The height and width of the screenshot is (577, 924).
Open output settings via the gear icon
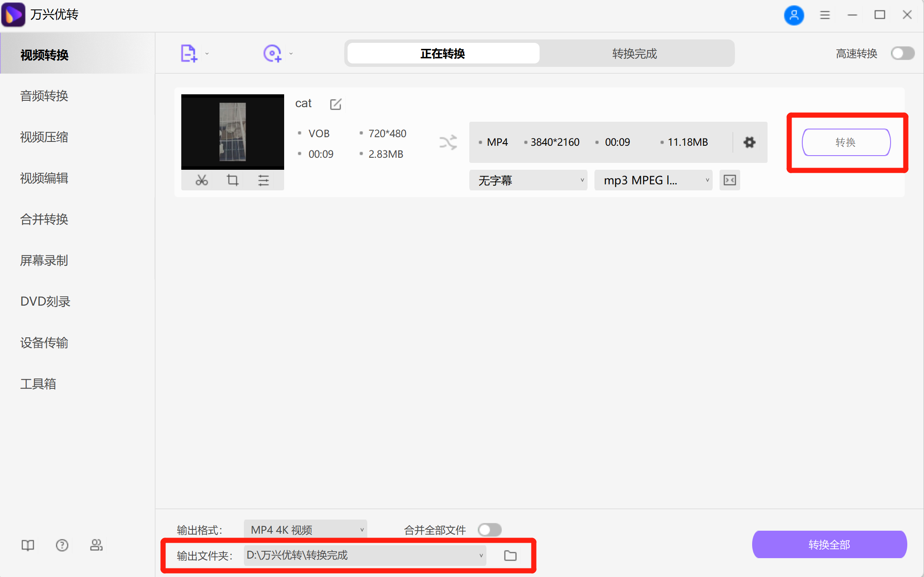point(749,142)
